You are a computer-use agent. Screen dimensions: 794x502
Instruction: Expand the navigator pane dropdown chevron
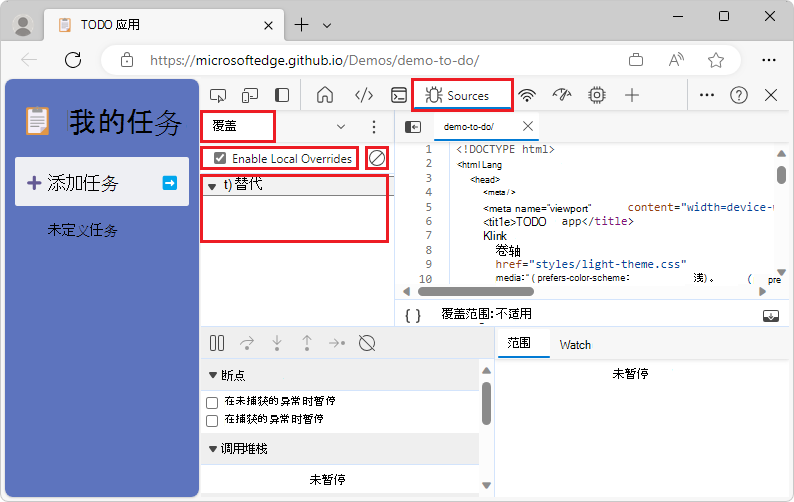coord(341,127)
